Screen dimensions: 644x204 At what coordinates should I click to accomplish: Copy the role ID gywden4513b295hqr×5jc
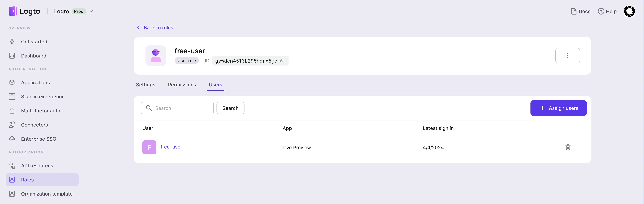[282, 61]
